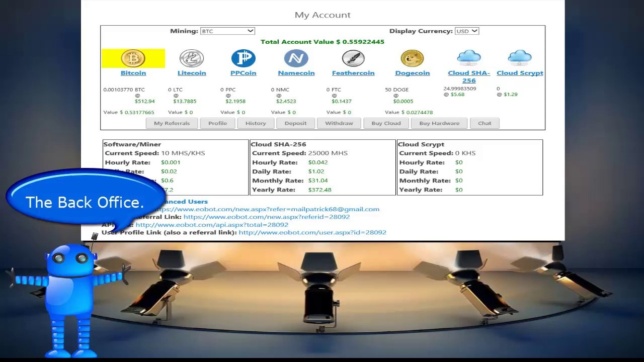Click the Cloud SHA-256 monthly rate $31.04
Viewport: 644px width, 362px height.
click(318, 180)
